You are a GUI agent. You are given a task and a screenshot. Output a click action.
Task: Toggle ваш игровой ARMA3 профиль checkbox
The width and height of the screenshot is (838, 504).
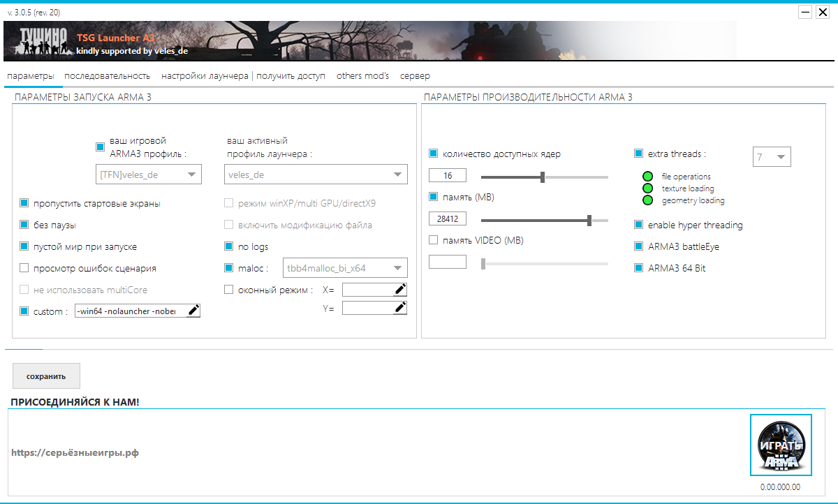point(100,147)
